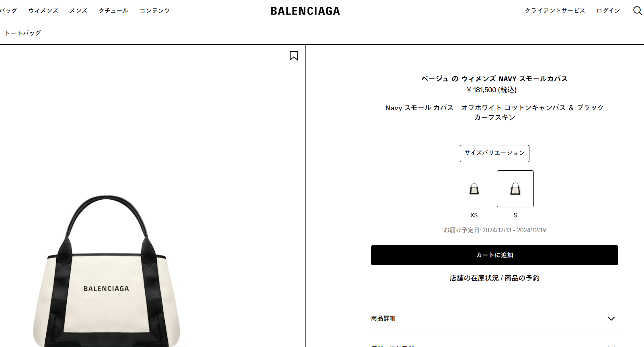
Task: Click the search magnifier icon
Action: point(638,10)
